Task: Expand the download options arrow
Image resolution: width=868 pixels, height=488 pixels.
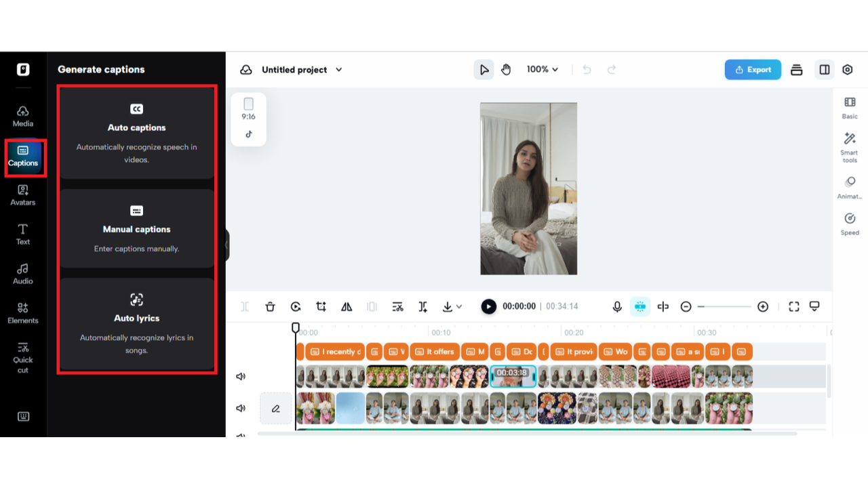Action: pos(459,307)
